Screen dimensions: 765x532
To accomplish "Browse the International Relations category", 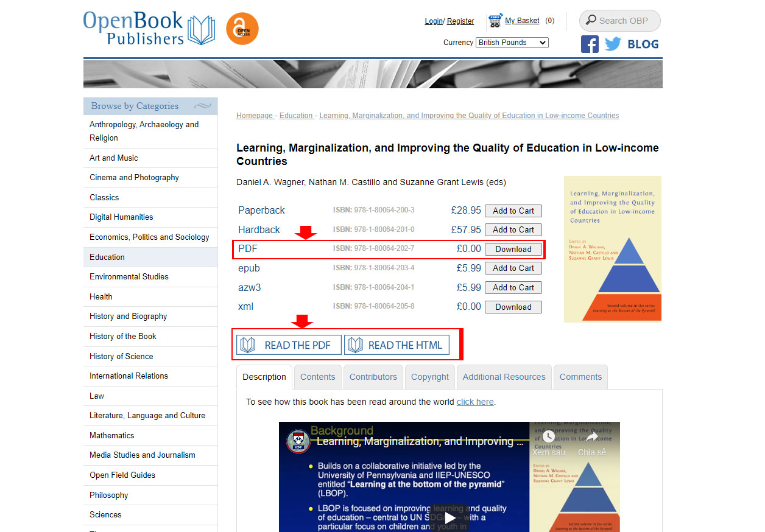I will [150, 376].
